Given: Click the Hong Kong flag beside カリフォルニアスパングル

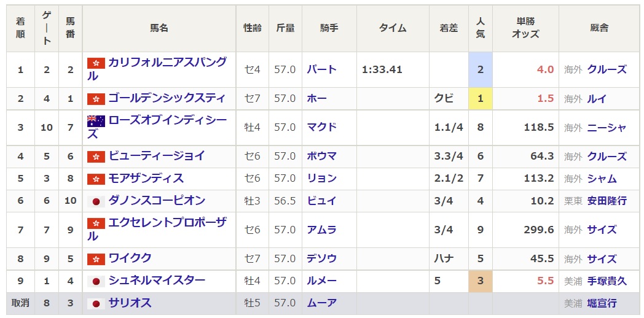Looking at the screenshot, I should [x=96, y=63].
